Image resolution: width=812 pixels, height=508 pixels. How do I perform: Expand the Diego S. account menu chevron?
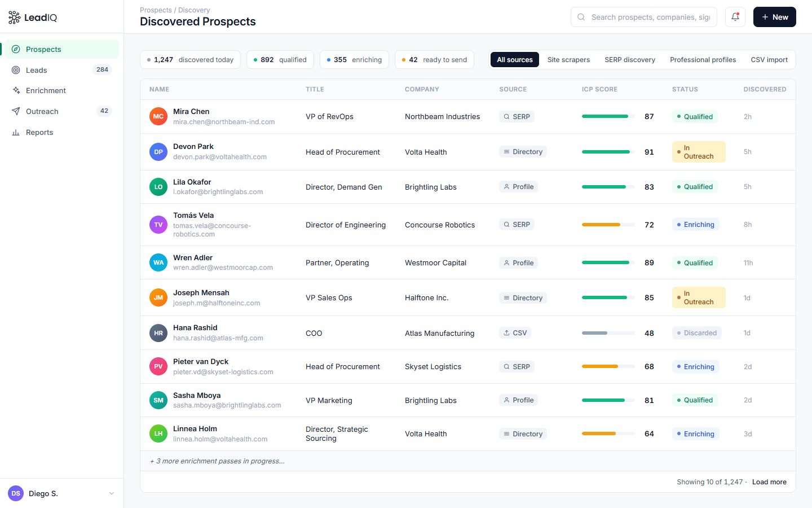[x=112, y=493]
